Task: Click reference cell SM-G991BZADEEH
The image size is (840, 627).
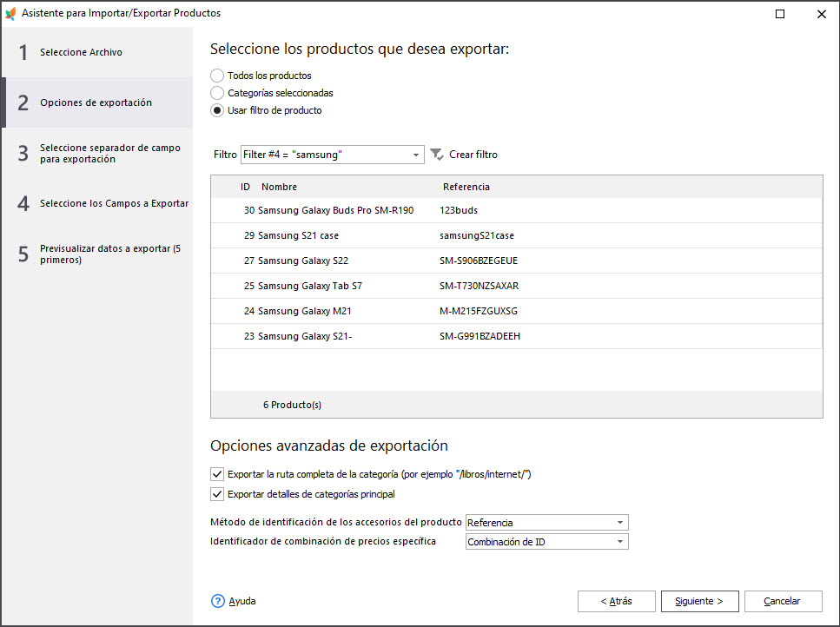Action: pos(480,336)
